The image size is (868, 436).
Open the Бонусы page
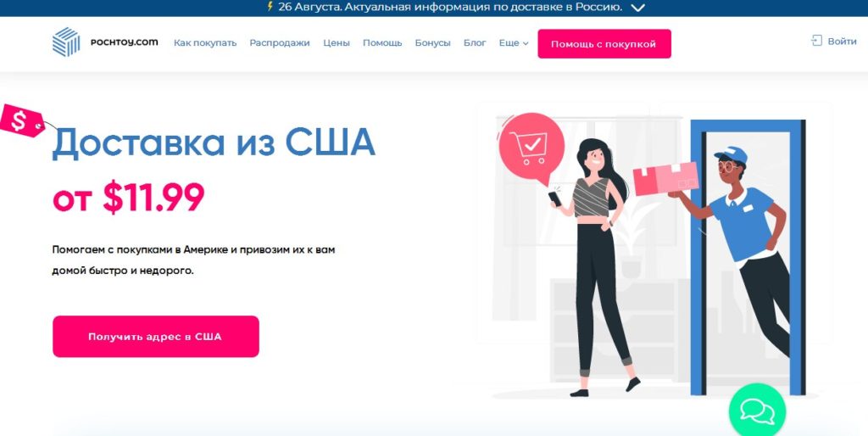click(x=433, y=42)
